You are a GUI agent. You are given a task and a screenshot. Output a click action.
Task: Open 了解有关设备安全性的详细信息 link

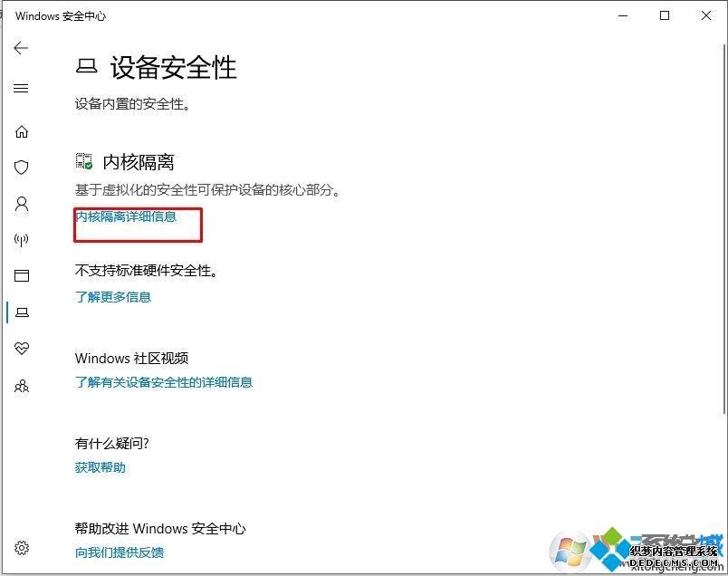[163, 382]
